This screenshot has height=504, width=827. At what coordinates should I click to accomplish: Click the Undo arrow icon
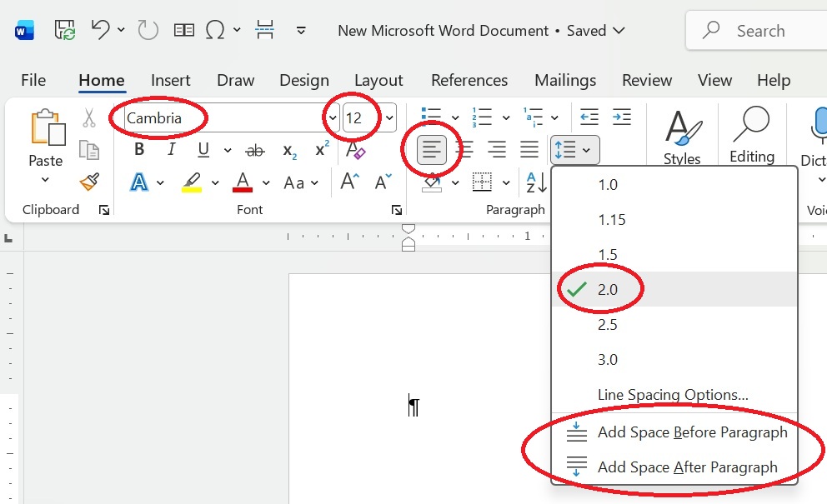[101, 31]
